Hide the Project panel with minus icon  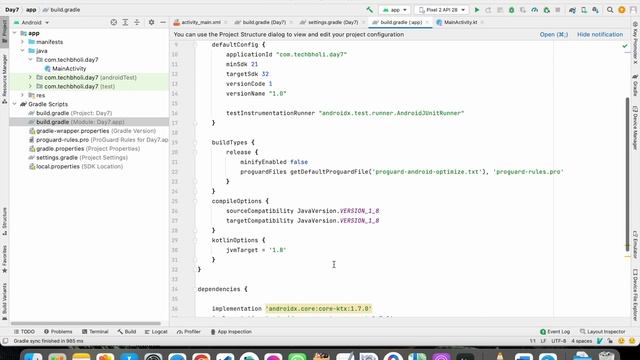coord(163,22)
